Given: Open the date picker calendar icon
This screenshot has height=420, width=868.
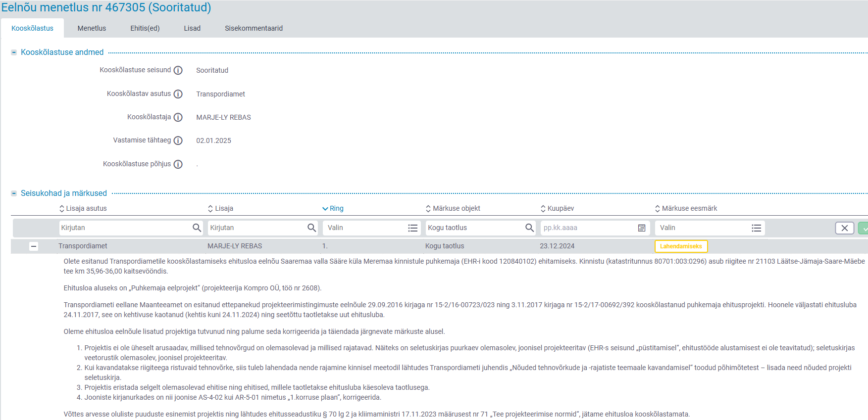Looking at the screenshot, I should click(x=642, y=228).
